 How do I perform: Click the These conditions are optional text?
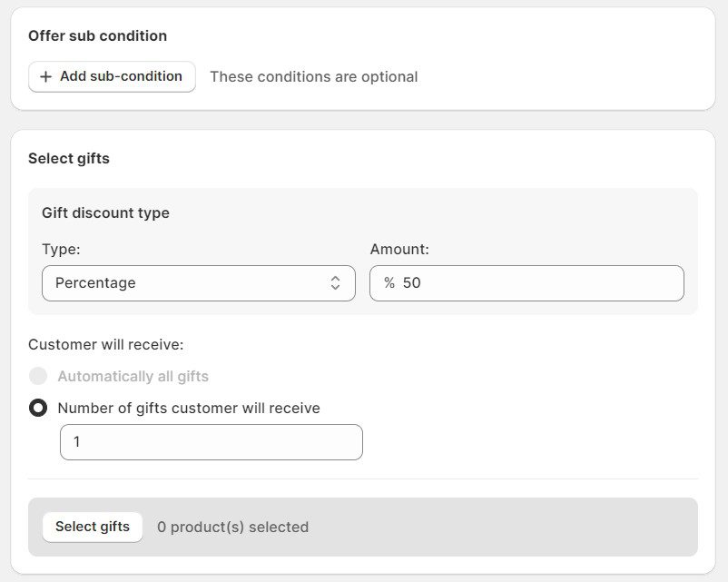coord(313,77)
